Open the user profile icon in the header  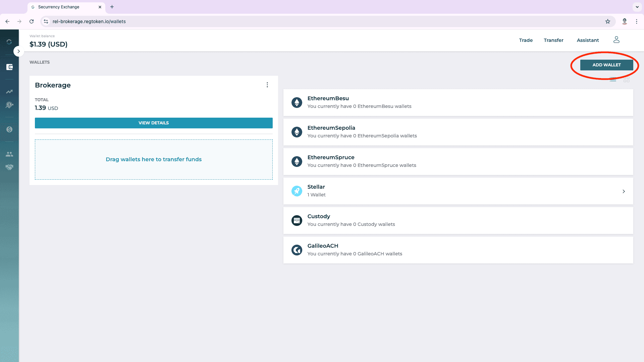pos(616,40)
